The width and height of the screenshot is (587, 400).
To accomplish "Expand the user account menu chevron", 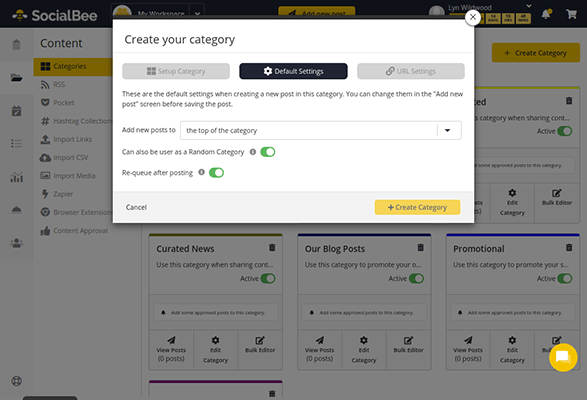I will click(529, 6).
